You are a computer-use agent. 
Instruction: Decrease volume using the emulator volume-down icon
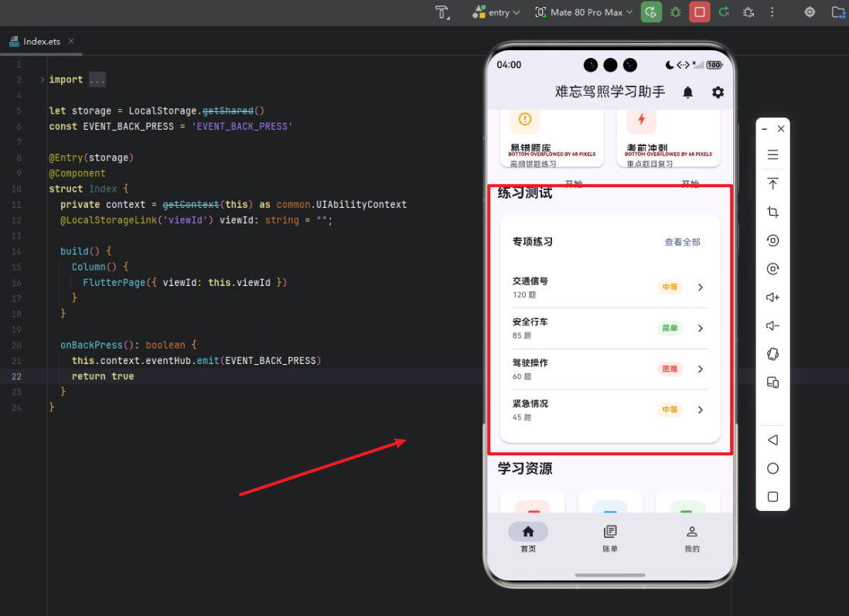(x=772, y=325)
